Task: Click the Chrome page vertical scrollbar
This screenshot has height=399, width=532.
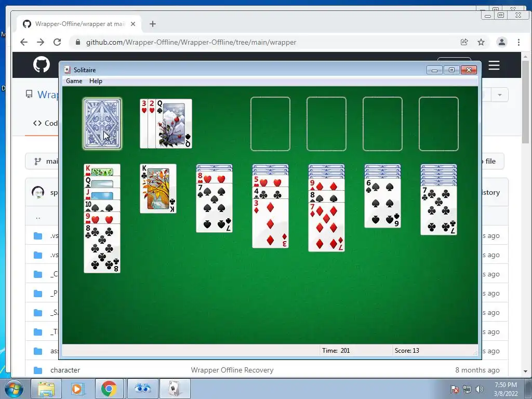Action: coord(526,101)
